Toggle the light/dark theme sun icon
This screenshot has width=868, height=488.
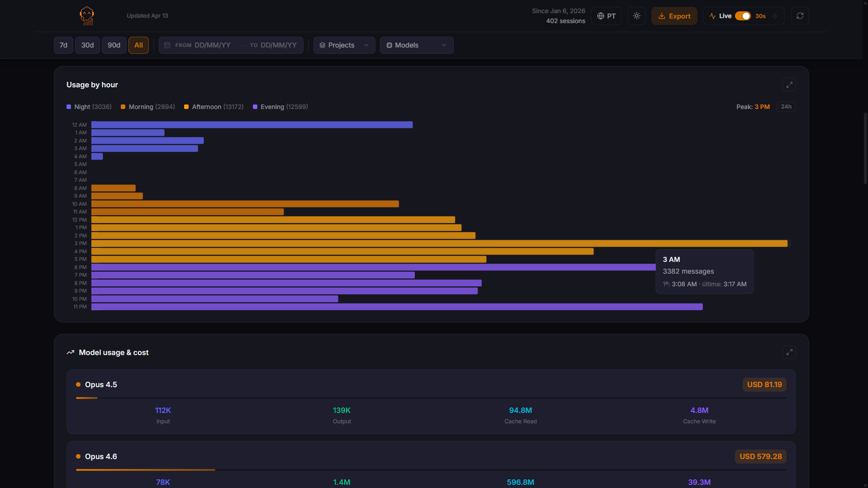636,16
